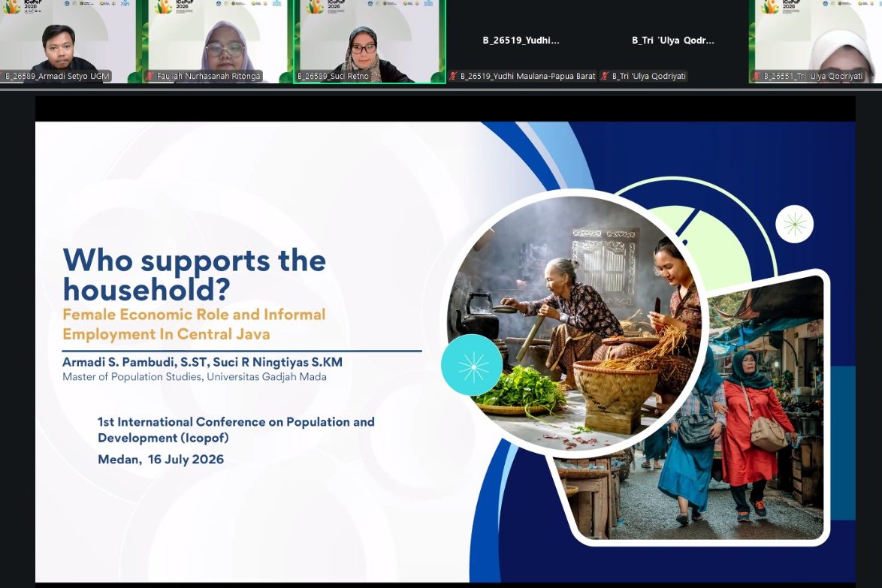
Task: Click muted mic icon beside Yudhi Maulana-Papua Barat
Action: tap(453, 76)
